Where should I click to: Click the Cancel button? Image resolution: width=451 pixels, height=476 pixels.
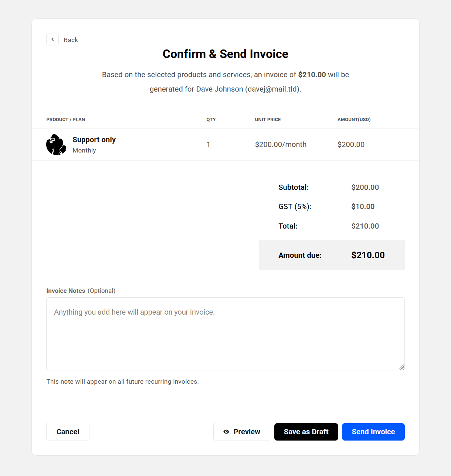(x=68, y=432)
